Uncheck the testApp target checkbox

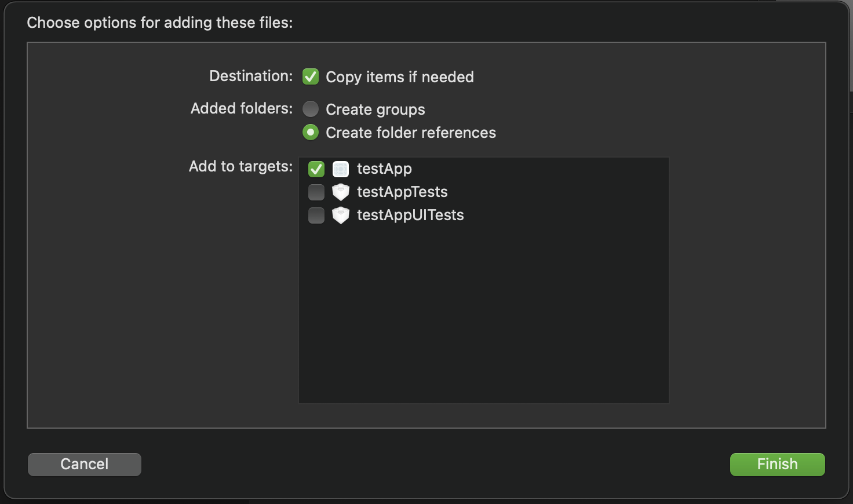click(x=316, y=169)
